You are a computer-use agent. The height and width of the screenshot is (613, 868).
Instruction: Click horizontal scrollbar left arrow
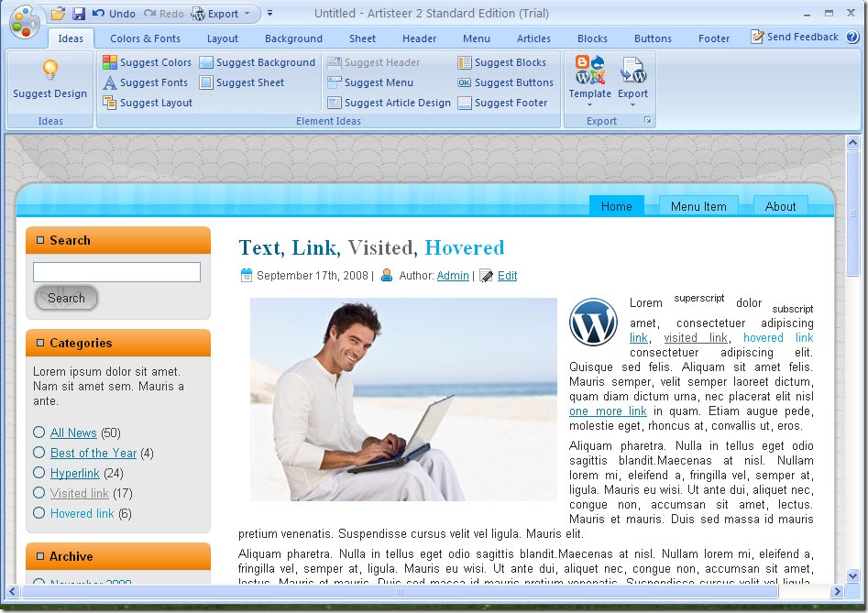click(13, 591)
